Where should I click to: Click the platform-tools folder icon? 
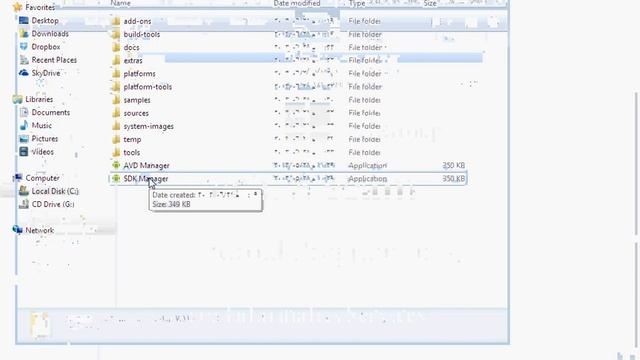coord(116,87)
